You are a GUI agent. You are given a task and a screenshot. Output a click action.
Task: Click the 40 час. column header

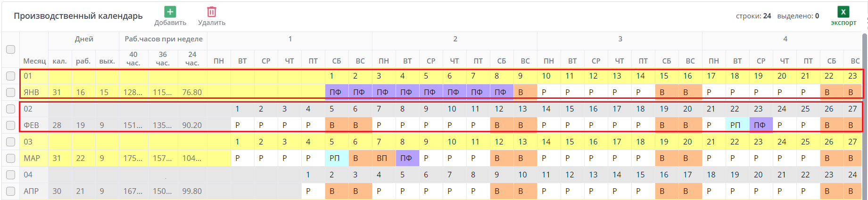[133, 58]
